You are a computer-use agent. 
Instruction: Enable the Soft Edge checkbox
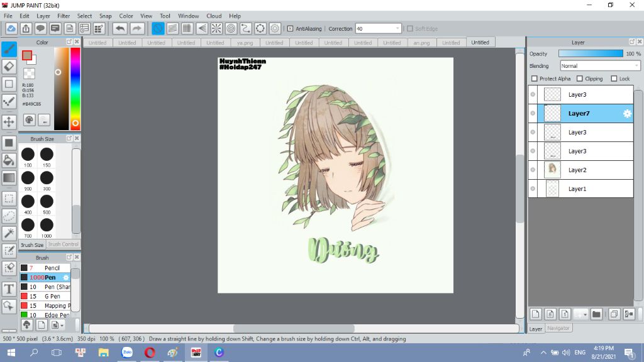(x=409, y=29)
